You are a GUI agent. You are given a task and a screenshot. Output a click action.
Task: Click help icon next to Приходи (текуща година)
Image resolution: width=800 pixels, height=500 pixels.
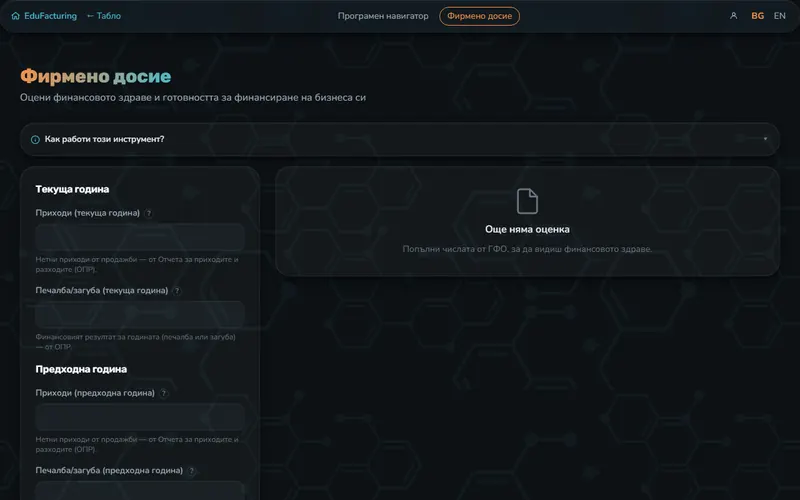pos(148,213)
